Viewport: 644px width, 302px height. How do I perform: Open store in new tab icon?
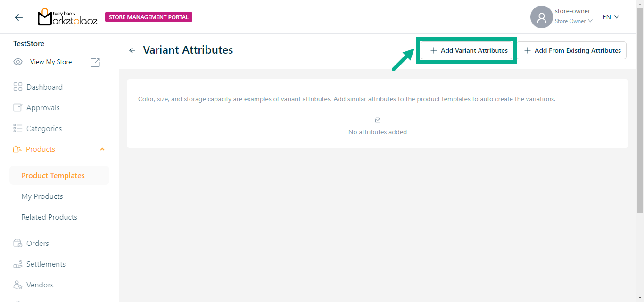95,62
